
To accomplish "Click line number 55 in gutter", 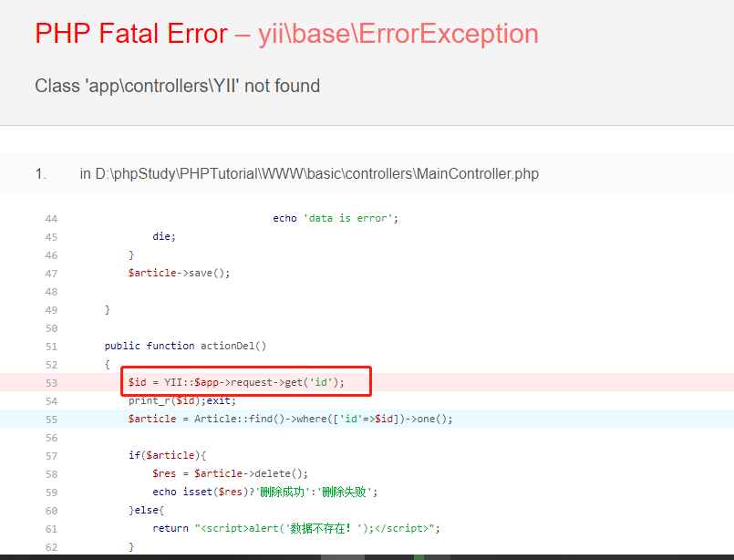I will [x=50, y=419].
